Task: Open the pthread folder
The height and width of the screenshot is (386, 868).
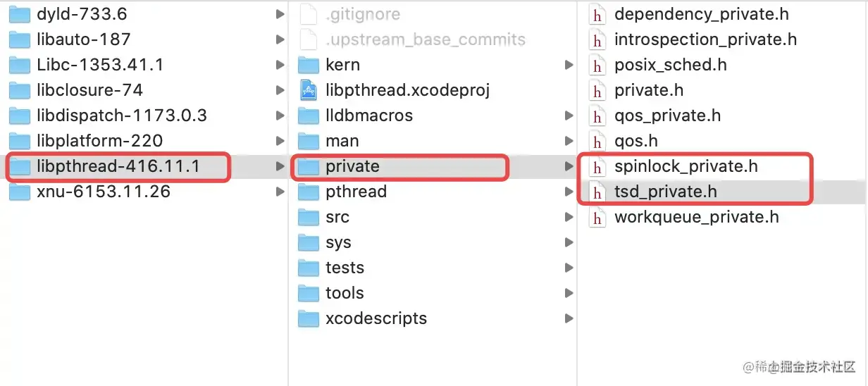Action: [x=356, y=192]
